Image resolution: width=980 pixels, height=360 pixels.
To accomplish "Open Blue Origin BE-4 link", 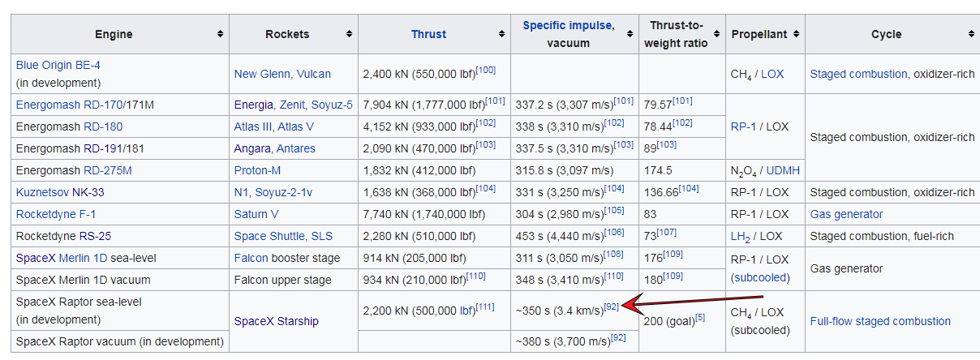I will click(58, 65).
